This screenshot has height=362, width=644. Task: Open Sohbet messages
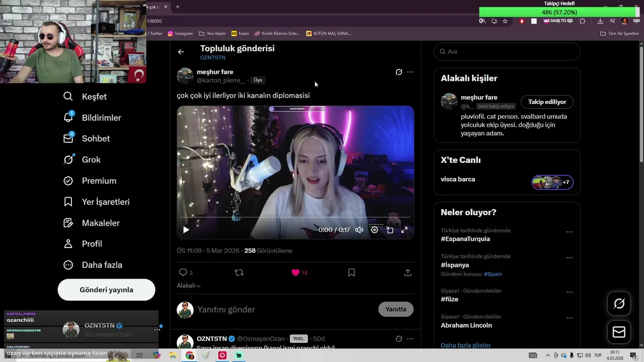(87, 139)
